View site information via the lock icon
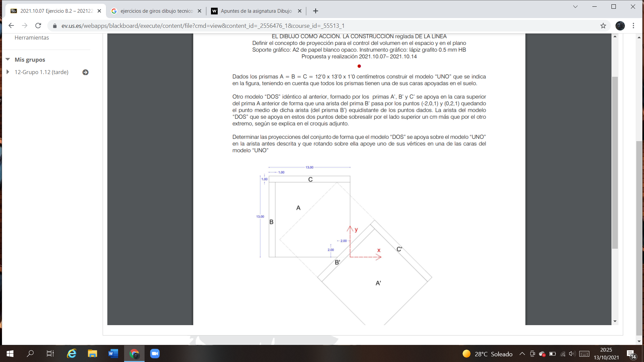 (x=55, y=26)
